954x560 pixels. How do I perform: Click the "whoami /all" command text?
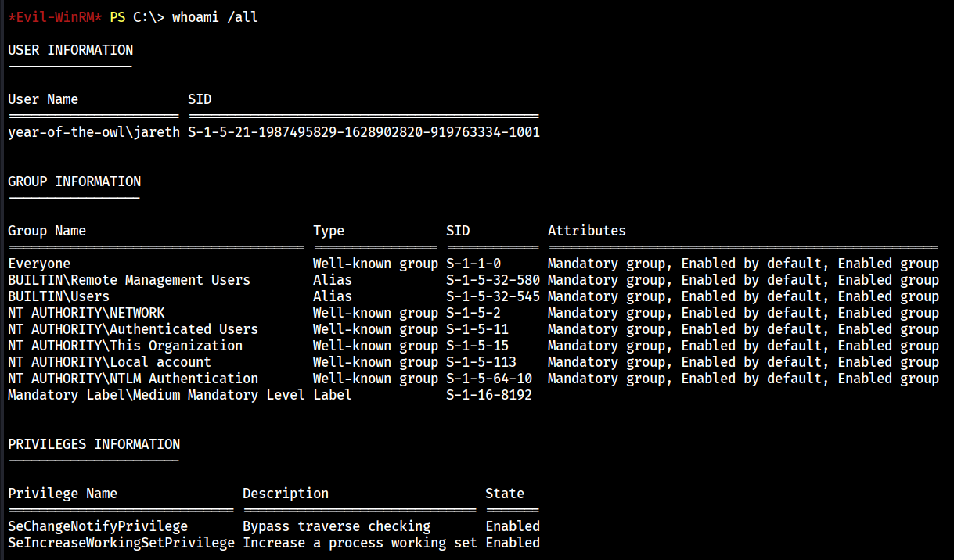tap(215, 16)
